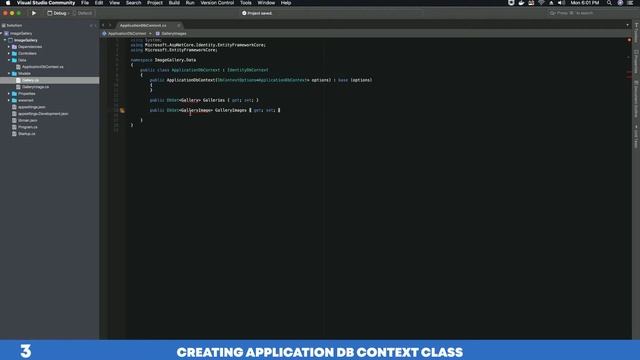Image resolution: width=640 pixels, height=360 pixels.
Task: Open the GalleryImages member breadcrumb
Action: point(171,33)
